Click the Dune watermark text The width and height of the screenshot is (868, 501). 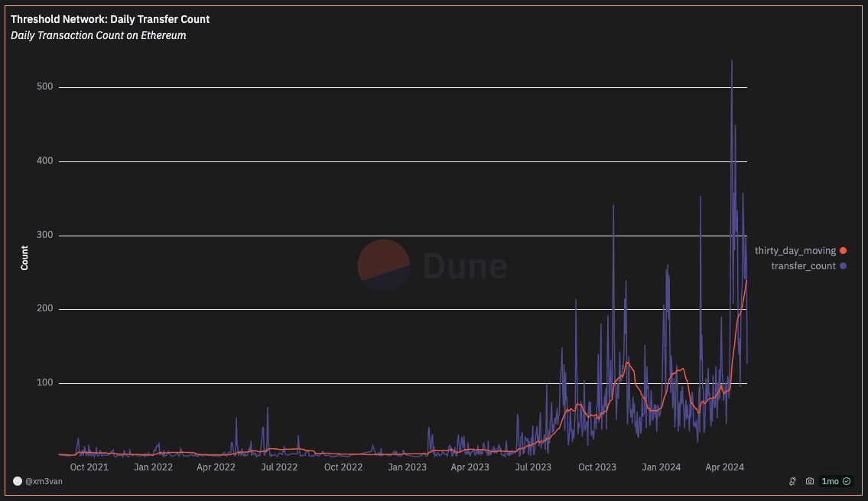(464, 265)
